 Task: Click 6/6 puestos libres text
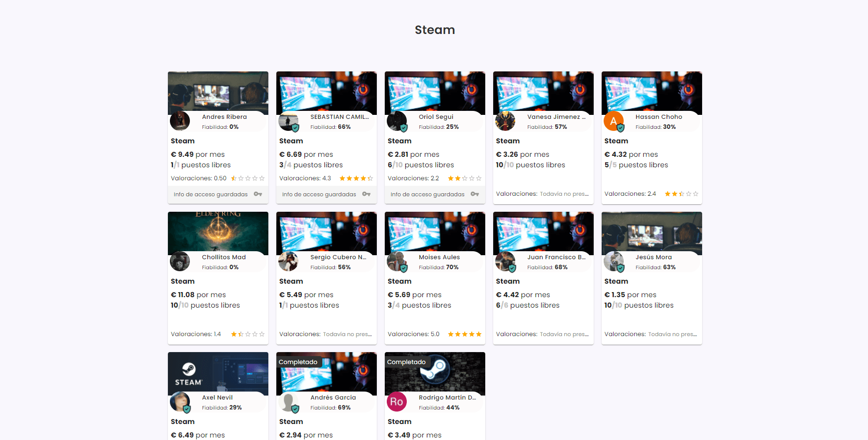tap(528, 305)
